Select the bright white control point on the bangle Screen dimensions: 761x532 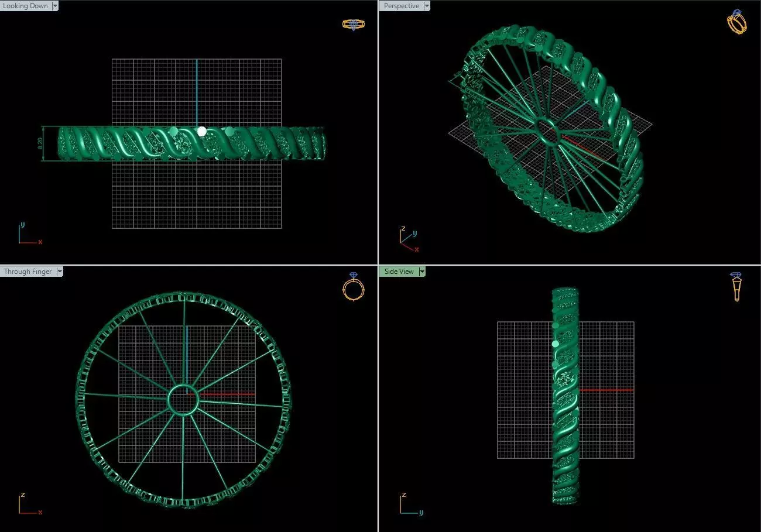click(202, 132)
